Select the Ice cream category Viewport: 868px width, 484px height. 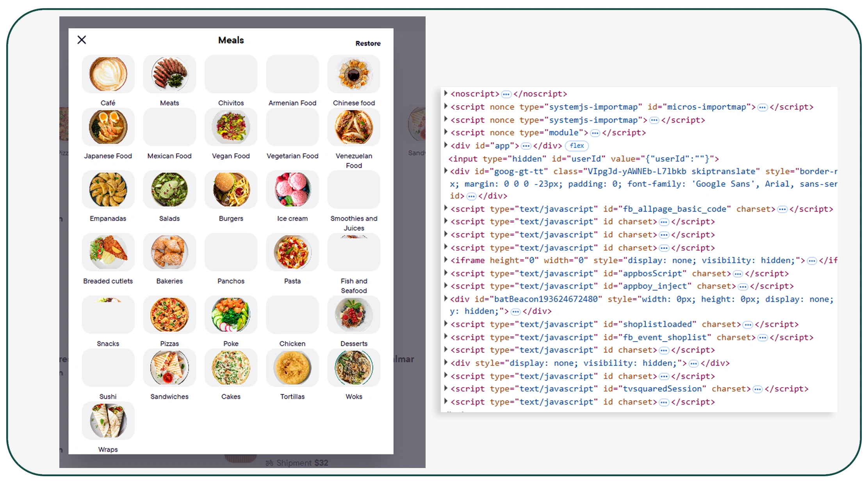(292, 190)
